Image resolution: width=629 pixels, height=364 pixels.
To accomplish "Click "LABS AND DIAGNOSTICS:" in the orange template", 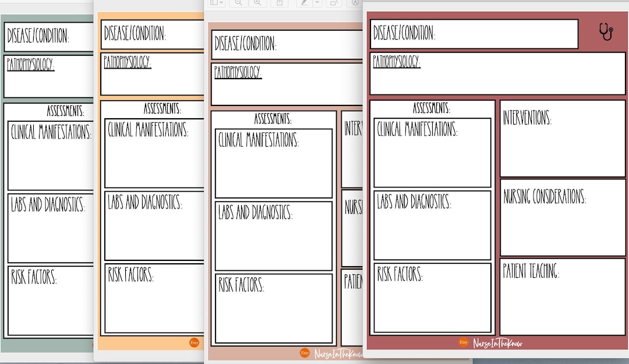I will pyautogui.click(x=145, y=202).
